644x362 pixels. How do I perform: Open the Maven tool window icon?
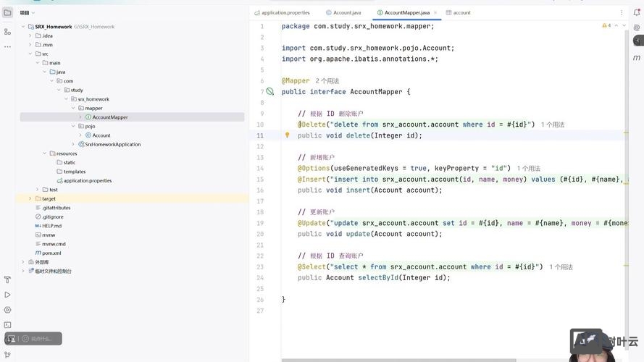click(x=637, y=58)
